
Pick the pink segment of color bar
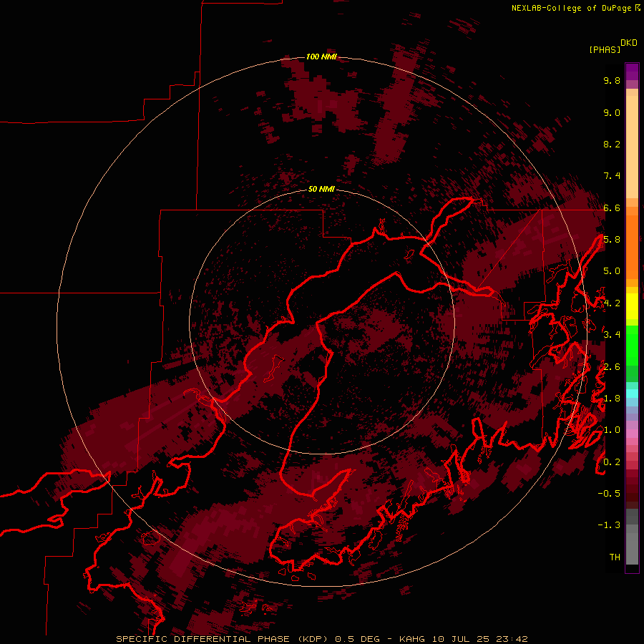tap(632, 434)
